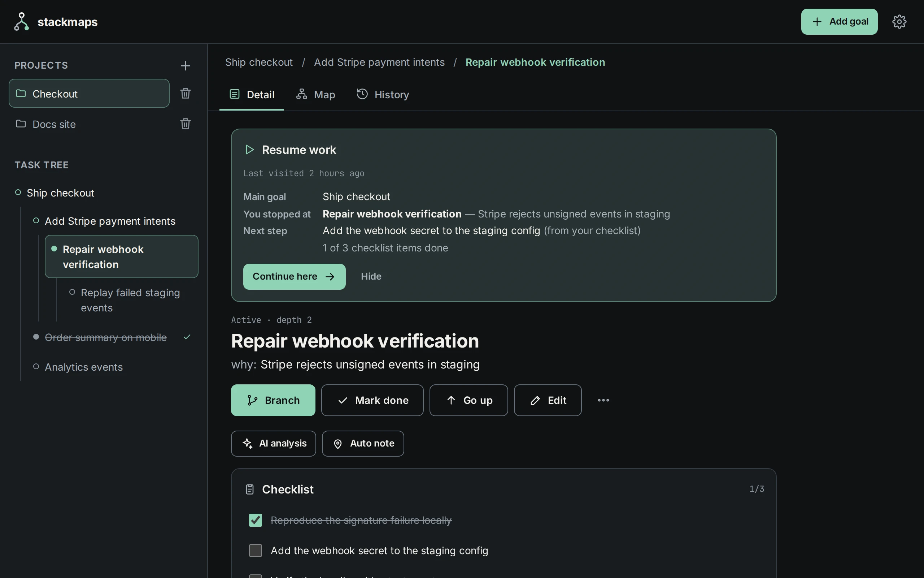924x578 pixels.
Task: Delete the Checkout project via trash icon
Action: [185, 93]
